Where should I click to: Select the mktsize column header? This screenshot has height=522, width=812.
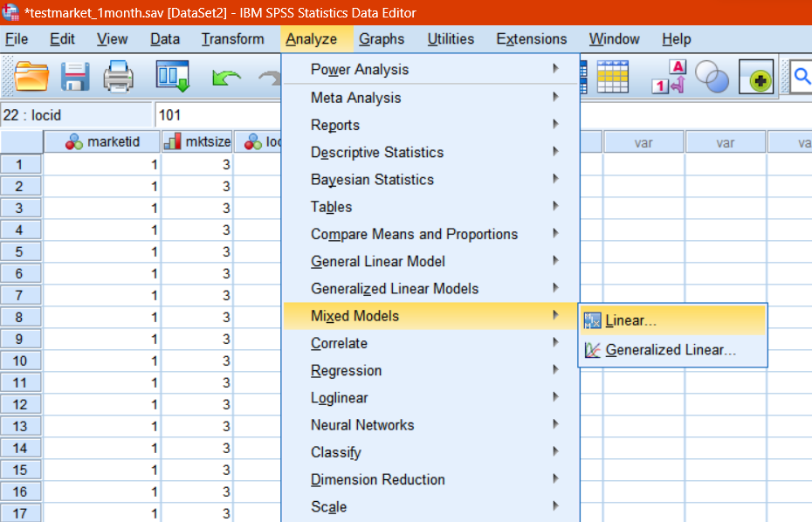tap(197, 141)
